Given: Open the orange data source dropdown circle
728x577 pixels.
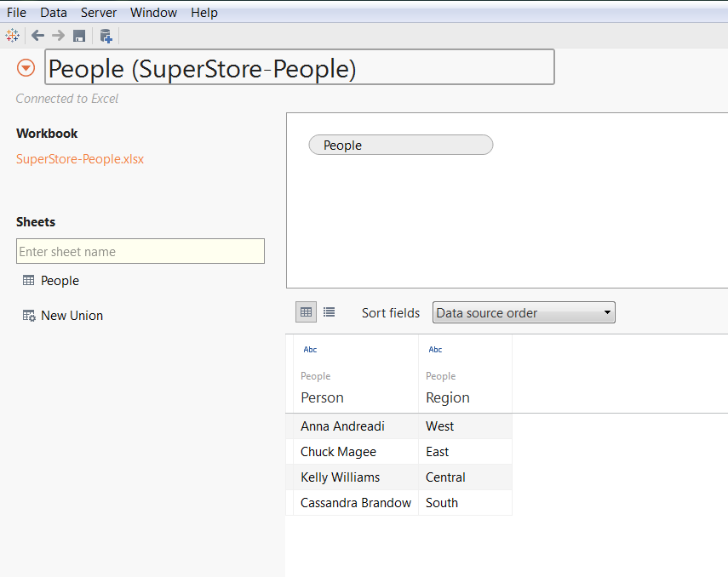Looking at the screenshot, I should (x=26, y=68).
